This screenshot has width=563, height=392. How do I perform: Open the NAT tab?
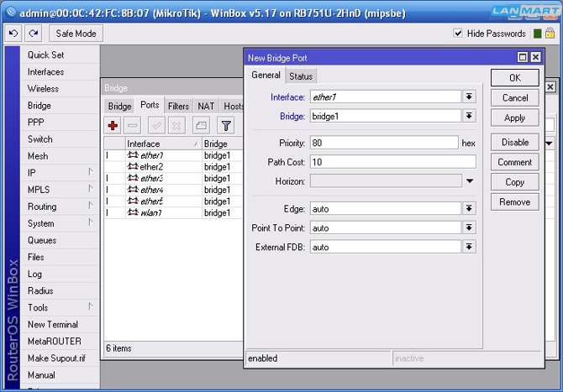[x=206, y=106]
